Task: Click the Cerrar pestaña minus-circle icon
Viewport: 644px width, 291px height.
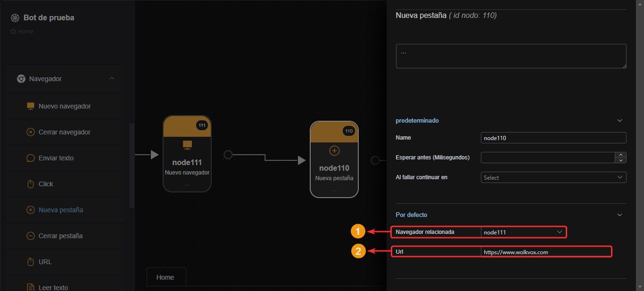Action: tap(31, 236)
